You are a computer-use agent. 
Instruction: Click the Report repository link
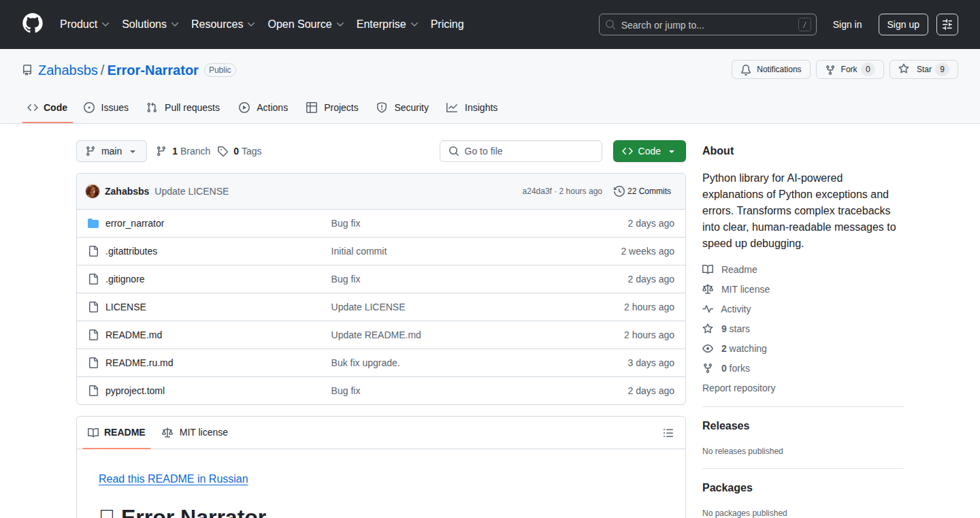pos(739,388)
